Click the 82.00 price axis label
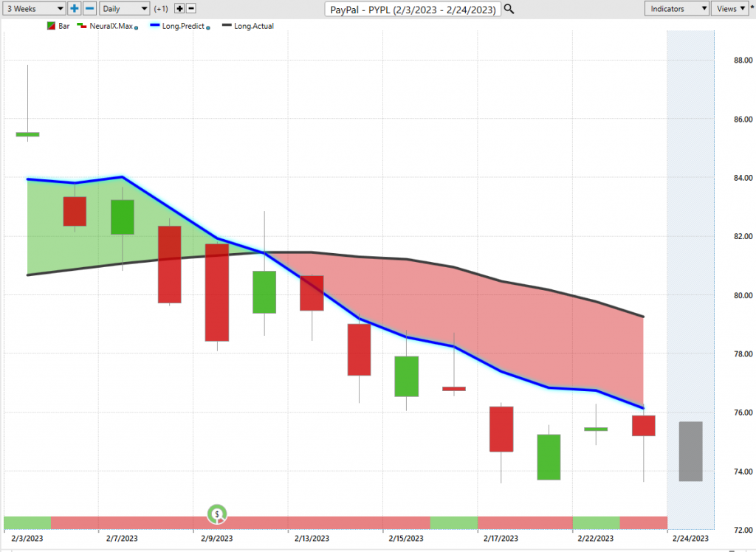The image size is (756, 552). (x=743, y=236)
